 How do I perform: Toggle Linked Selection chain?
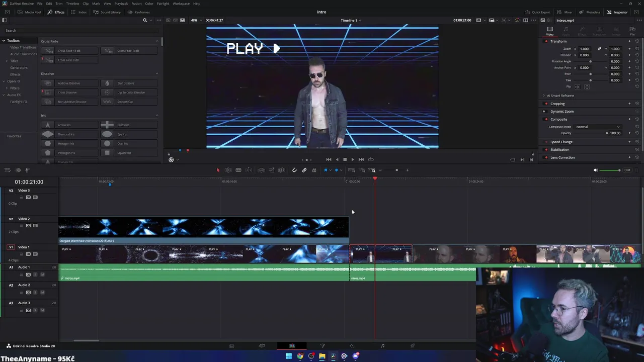(304, 170)
